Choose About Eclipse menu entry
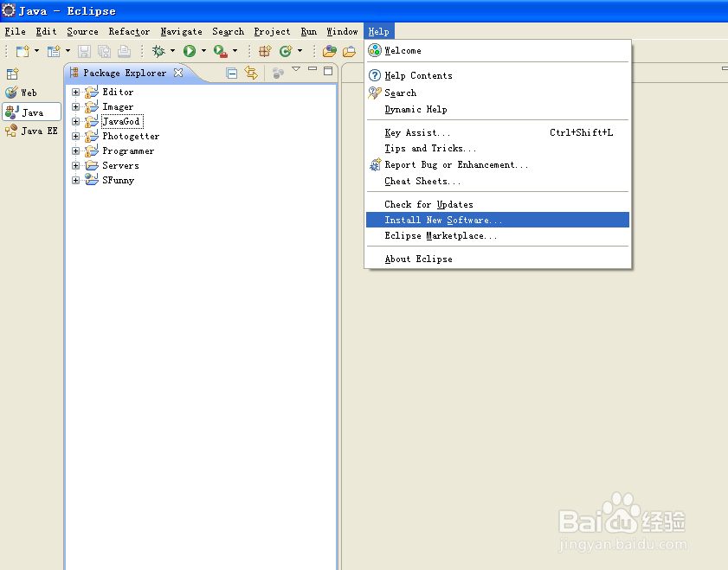This screenshot has width=728, height=570. point(497,259)
